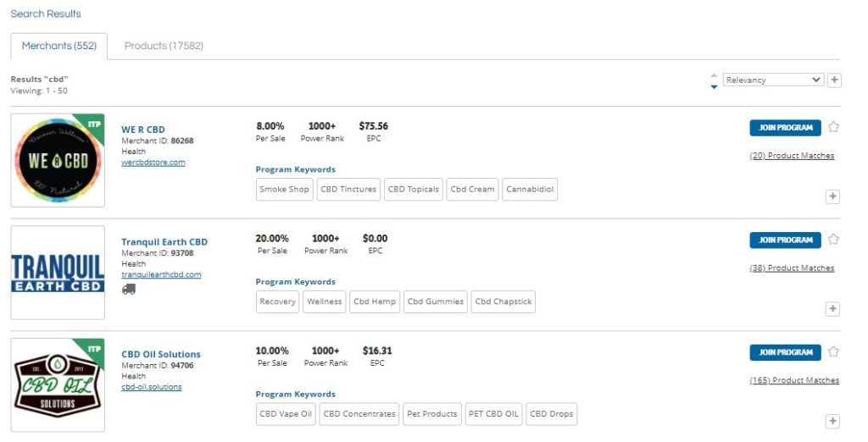This screenshot has width=868, height=442.
Task: Switch to Products (17582) tab
Action: pyautogui.click(x=164, y=46)
